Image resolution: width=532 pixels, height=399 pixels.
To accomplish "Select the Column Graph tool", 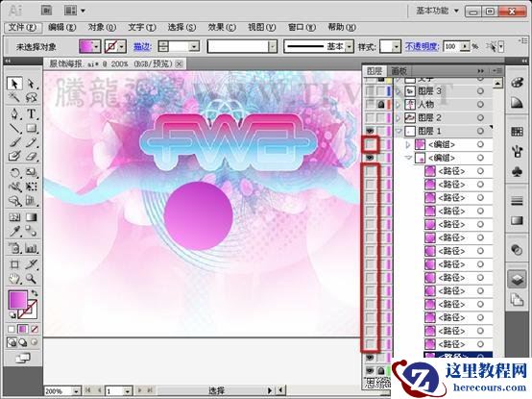I will [x=32, y=248].
